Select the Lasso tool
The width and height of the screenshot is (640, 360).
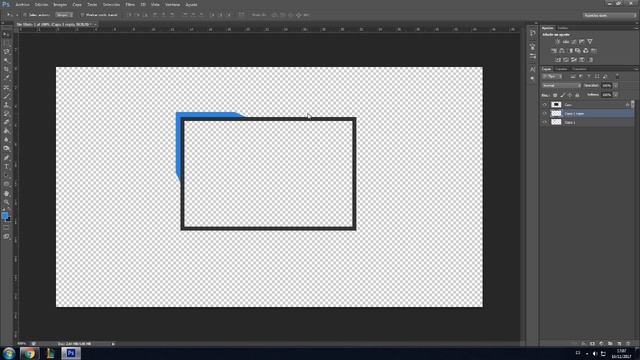click(x=6, y=51)
